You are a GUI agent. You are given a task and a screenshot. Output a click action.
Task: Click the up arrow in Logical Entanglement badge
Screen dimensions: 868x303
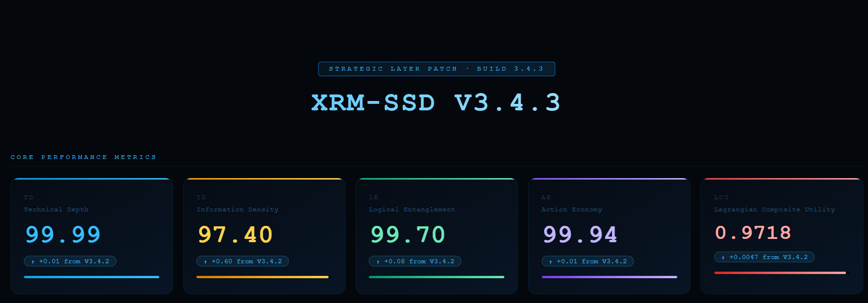(x=378, y=262)
